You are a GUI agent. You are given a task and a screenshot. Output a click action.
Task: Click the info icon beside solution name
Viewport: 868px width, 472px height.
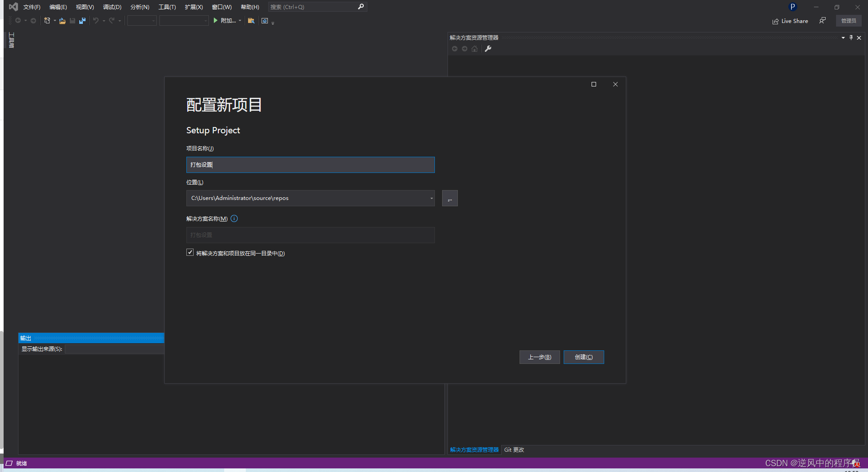point(234,218)
